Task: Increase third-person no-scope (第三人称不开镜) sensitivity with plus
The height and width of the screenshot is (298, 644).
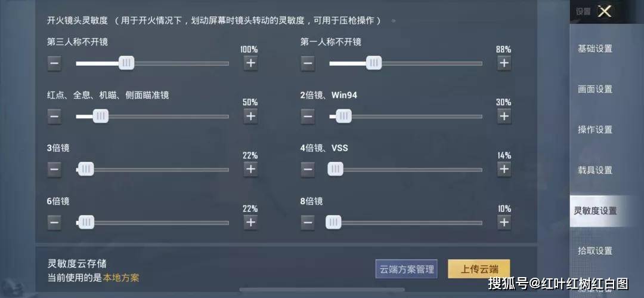Action: point(250,63)
